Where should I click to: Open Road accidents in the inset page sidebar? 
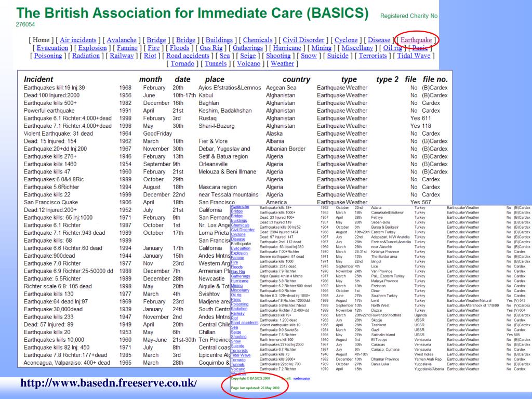click(x=244, y=323)
